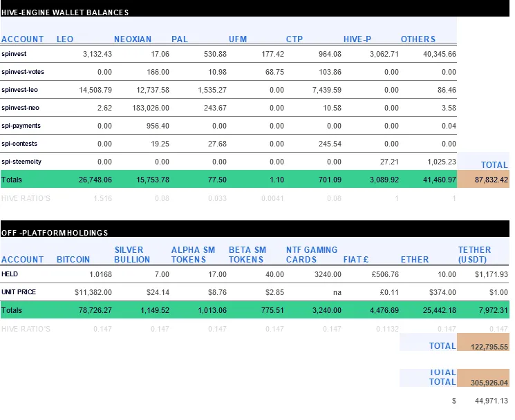
Task: Click the Bitcoin unit price $11,382.00
Action: pos(93,292)
